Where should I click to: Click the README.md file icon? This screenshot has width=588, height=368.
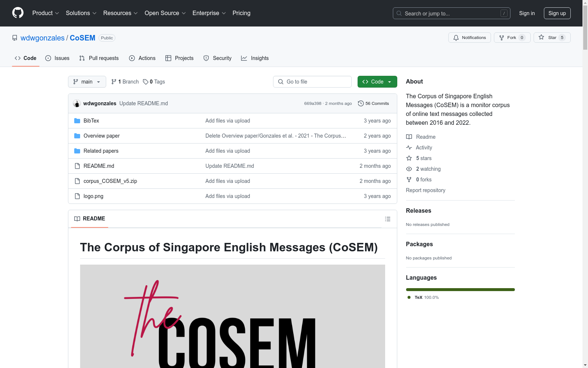(x=77, y=166)
